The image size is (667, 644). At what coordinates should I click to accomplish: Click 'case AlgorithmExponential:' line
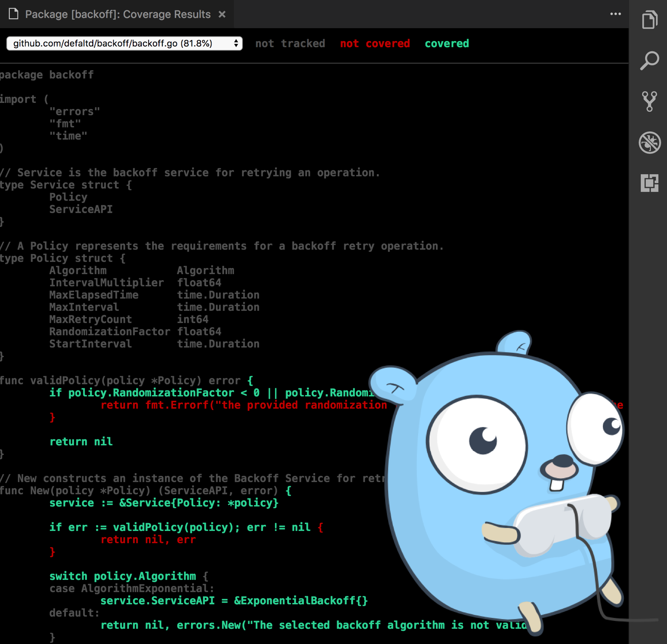132,588
